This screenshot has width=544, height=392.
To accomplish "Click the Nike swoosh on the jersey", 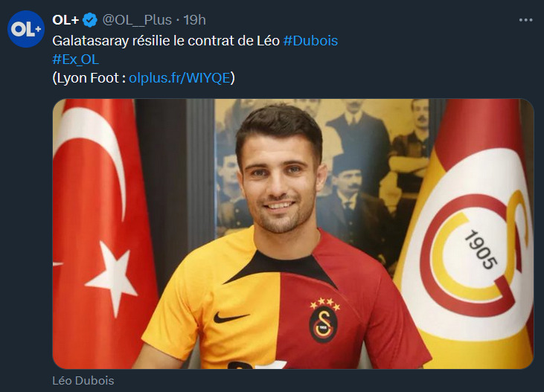I will click(x=231, y=317).
